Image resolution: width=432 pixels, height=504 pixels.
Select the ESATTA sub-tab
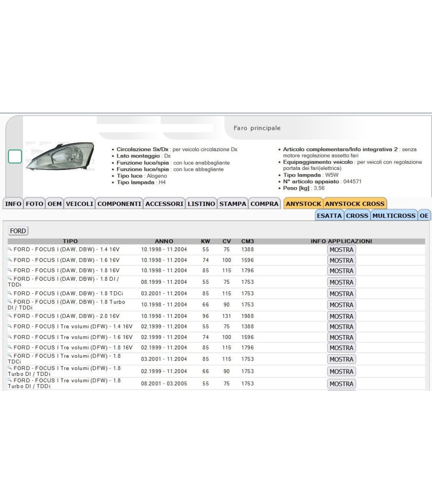(x=329, y=216)
